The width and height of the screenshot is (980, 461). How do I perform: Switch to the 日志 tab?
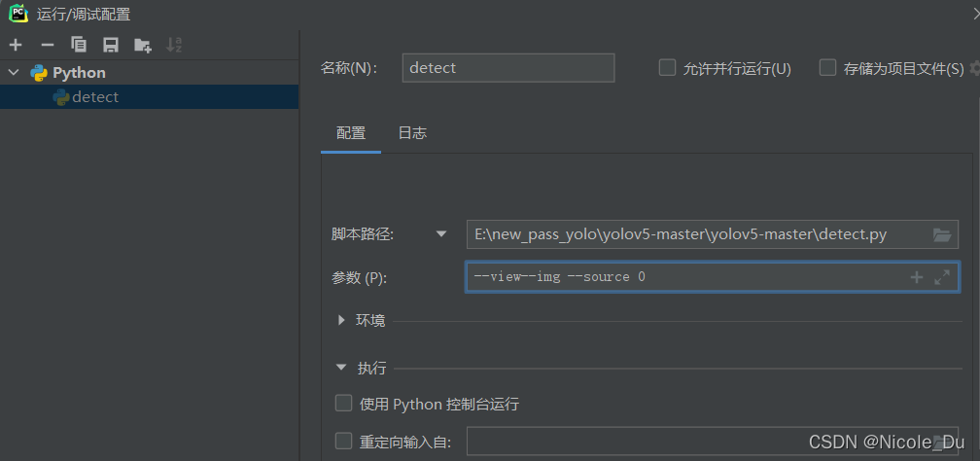click(x=412, y=133)
